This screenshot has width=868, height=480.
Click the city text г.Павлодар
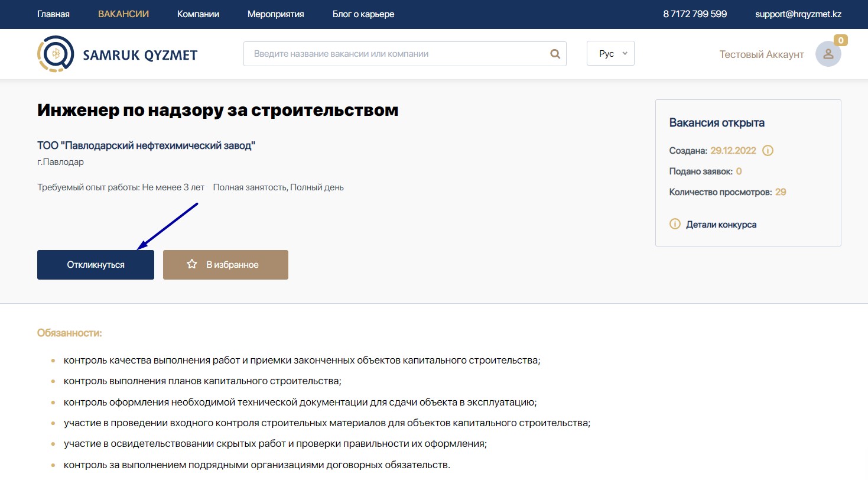[x=61, y=162]
